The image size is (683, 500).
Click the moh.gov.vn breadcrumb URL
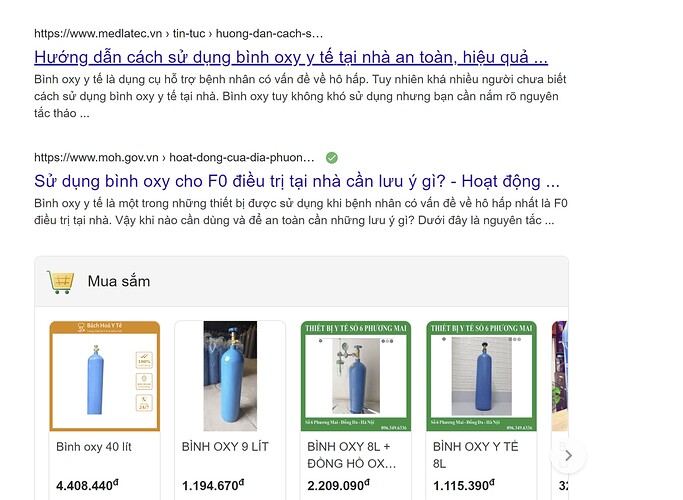174,158
